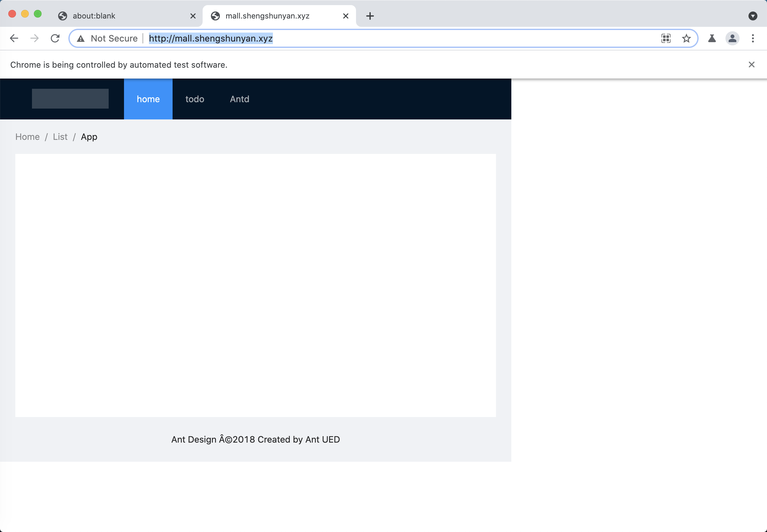
Task: Select the todo menu item
Action: coord(195,99)
